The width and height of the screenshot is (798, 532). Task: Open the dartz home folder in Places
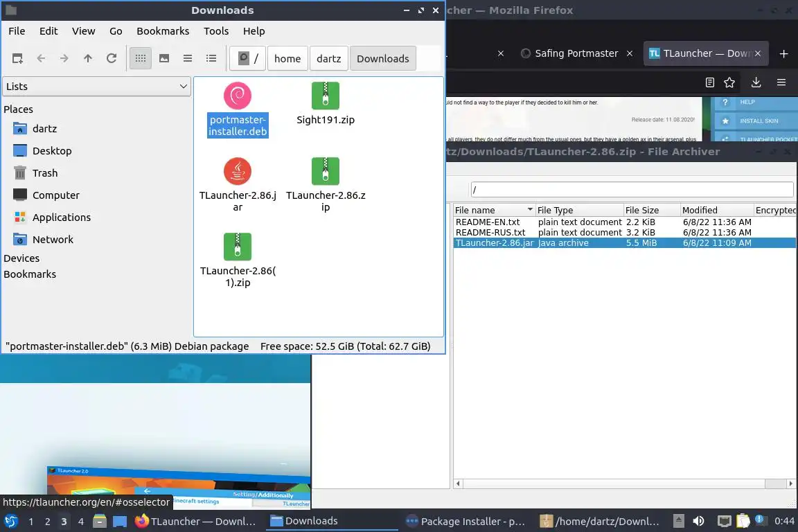coord(35,129)
